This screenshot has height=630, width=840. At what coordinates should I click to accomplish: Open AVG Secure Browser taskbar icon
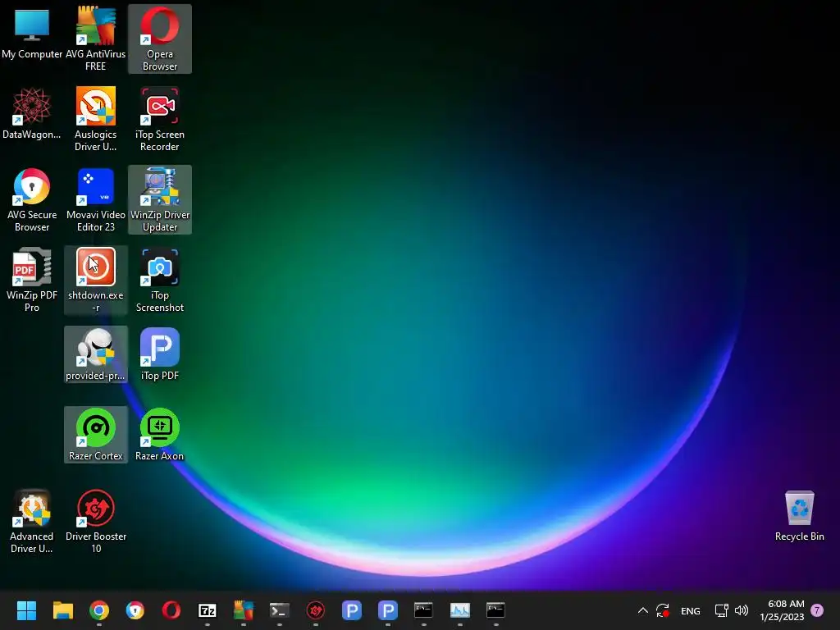point(135,610)
